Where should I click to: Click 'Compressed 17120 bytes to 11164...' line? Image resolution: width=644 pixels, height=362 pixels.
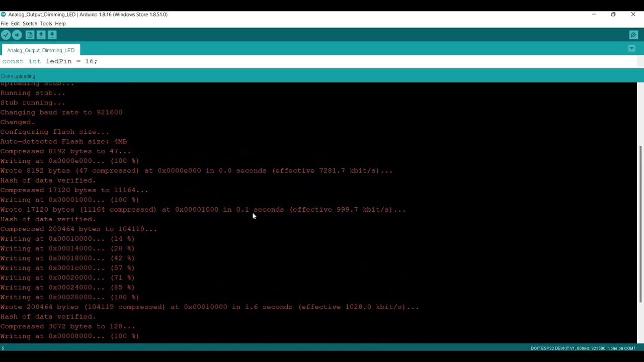click(x=74, y=190)
